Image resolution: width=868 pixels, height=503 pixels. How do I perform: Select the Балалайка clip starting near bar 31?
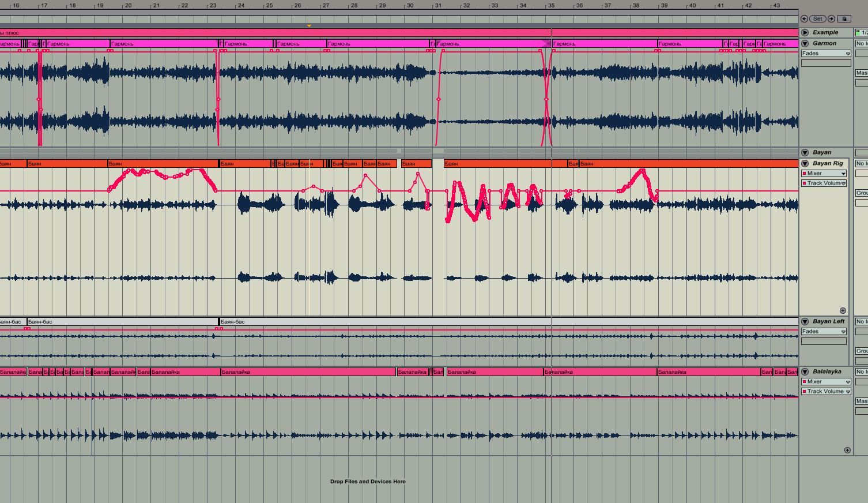(495, 372)
